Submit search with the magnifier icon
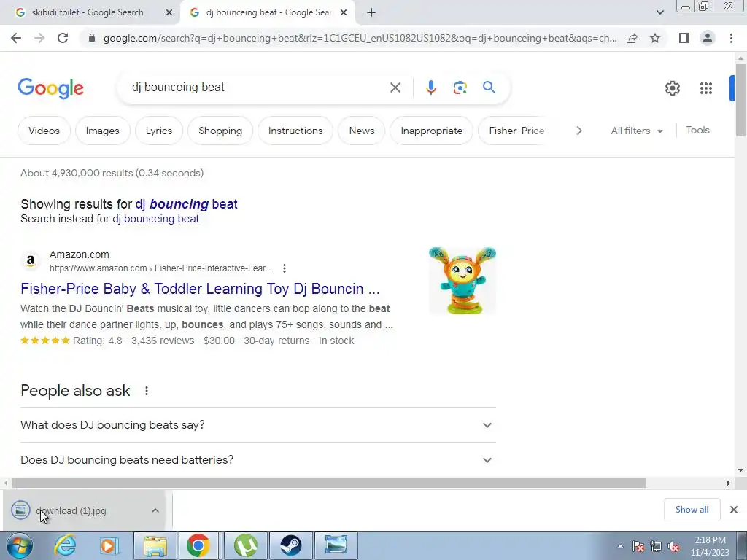Image resolution: width=747 pixels, height=560 pixels. point(489,87)
